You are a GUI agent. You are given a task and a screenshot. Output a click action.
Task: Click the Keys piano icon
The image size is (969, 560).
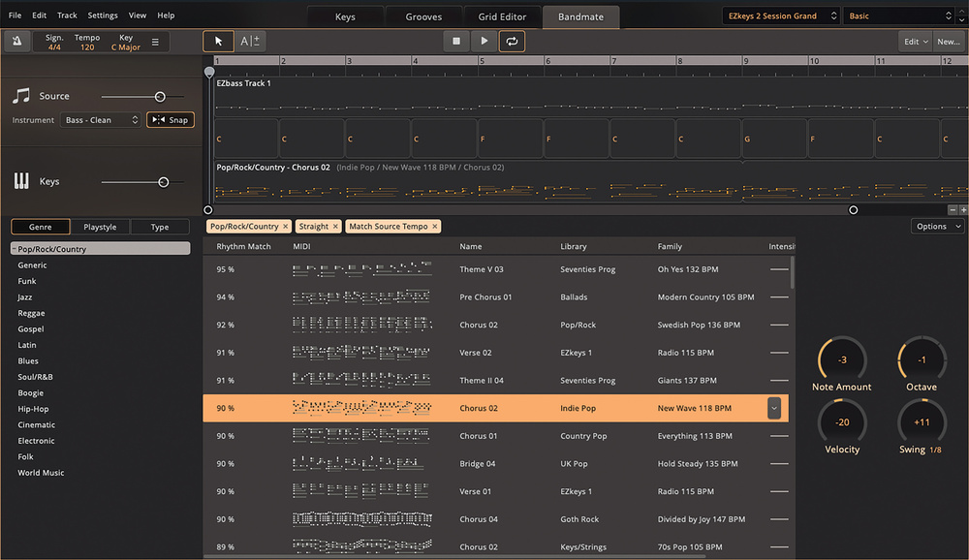[21, 181]
